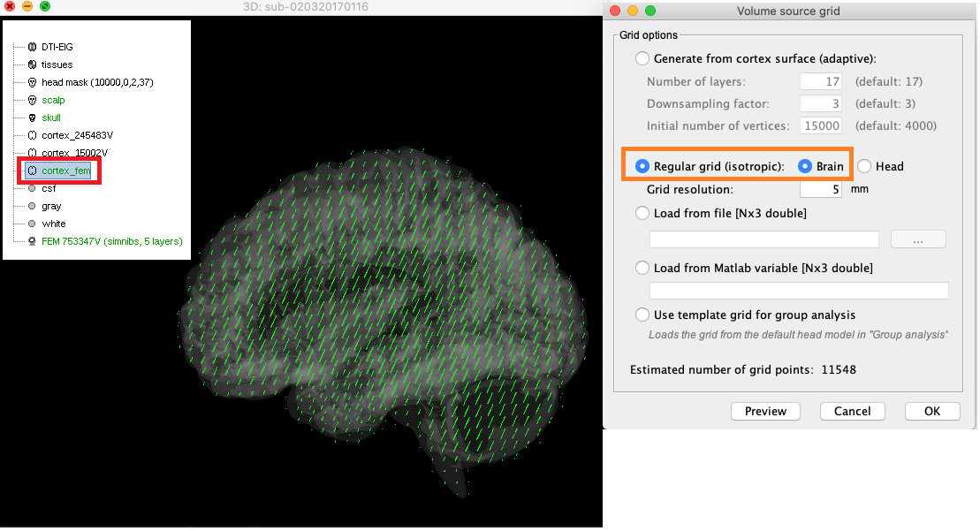Click Cancel in Volume source grid
The height and width of the screenshot is (531, 980).
[853, 411]
